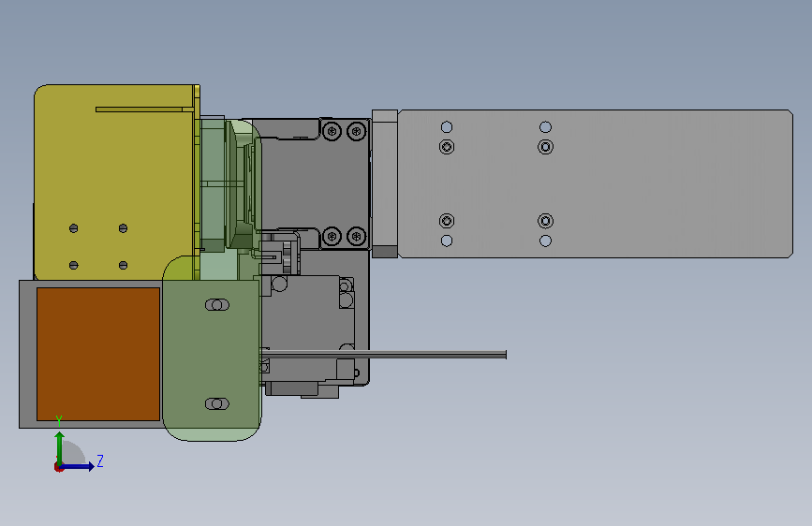Select the thin horizontal rod
The height and width of the screenshot is (526, 812).
pos(384,355)
